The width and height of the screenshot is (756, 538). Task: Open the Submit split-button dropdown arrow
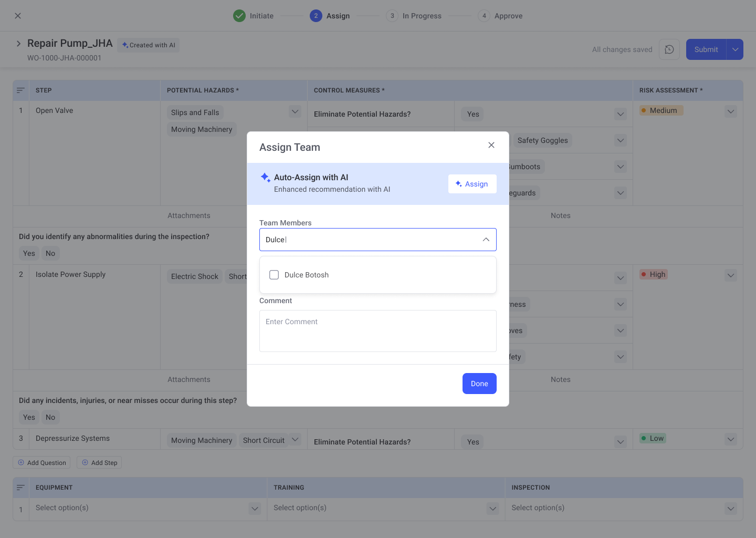click(735, 49)
